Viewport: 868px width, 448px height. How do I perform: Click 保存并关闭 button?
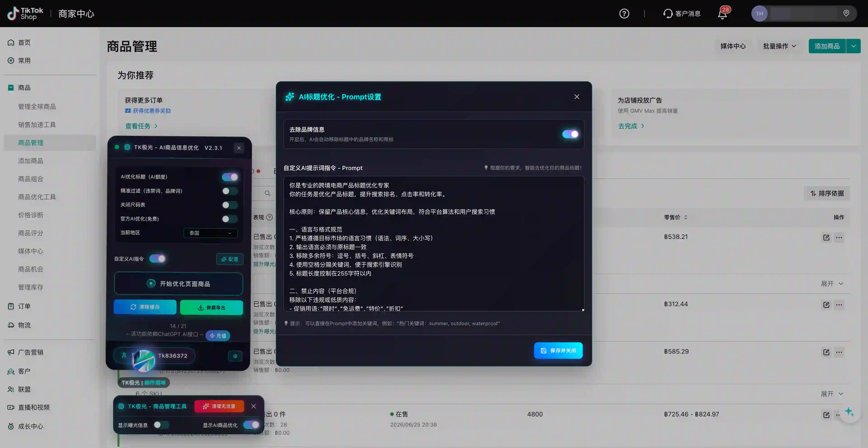pyautogui.click(x=558, y=350)
